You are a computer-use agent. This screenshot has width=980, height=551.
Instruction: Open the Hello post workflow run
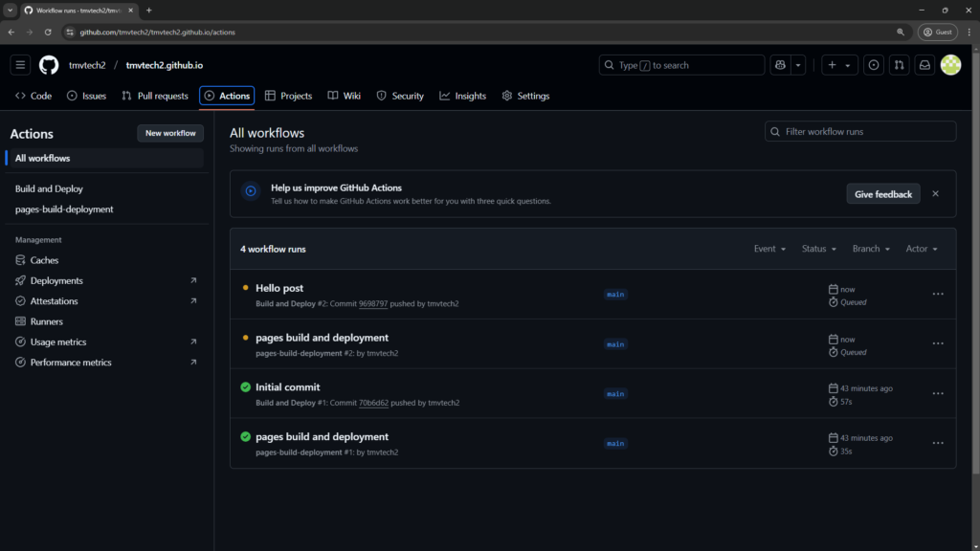279,288
